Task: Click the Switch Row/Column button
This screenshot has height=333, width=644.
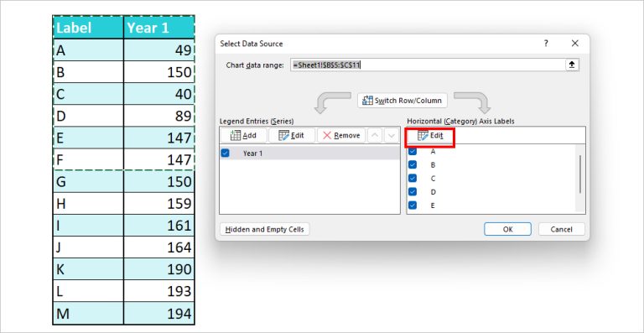Action: tap(402, 101)
